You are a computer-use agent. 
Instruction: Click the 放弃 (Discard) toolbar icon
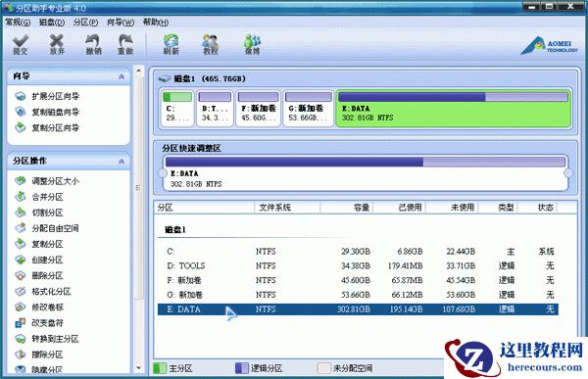click(x=57, y=44)
